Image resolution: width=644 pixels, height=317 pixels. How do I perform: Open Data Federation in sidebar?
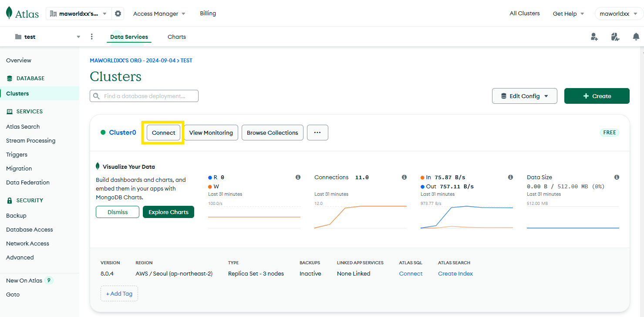28,182
